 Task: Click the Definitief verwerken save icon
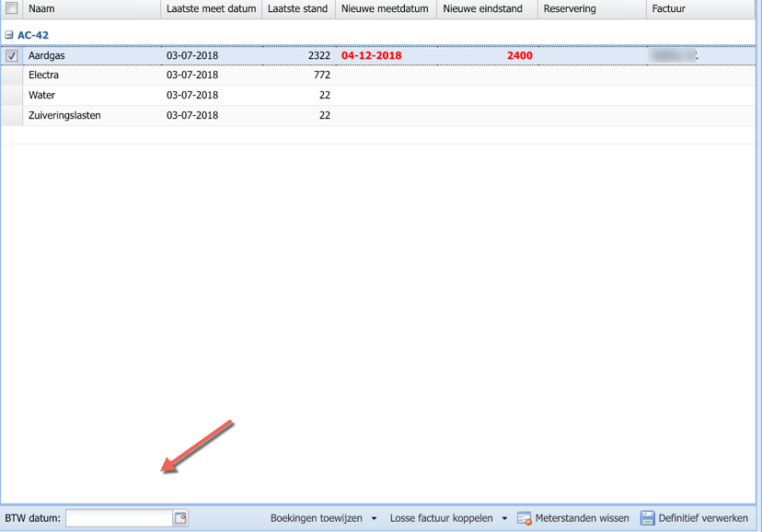click(647, 518)
